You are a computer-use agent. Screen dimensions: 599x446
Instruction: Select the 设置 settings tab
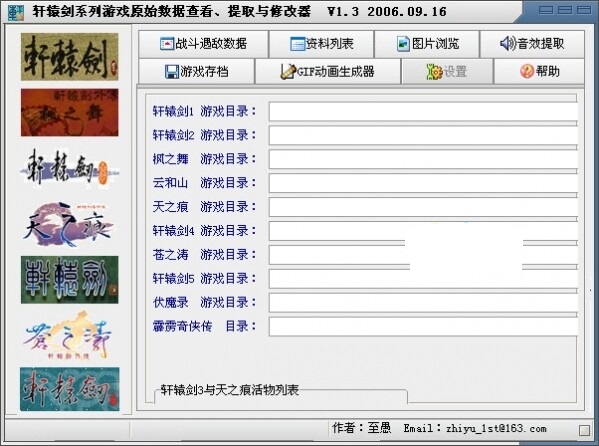pyautogui.click(x=447, y=71)
